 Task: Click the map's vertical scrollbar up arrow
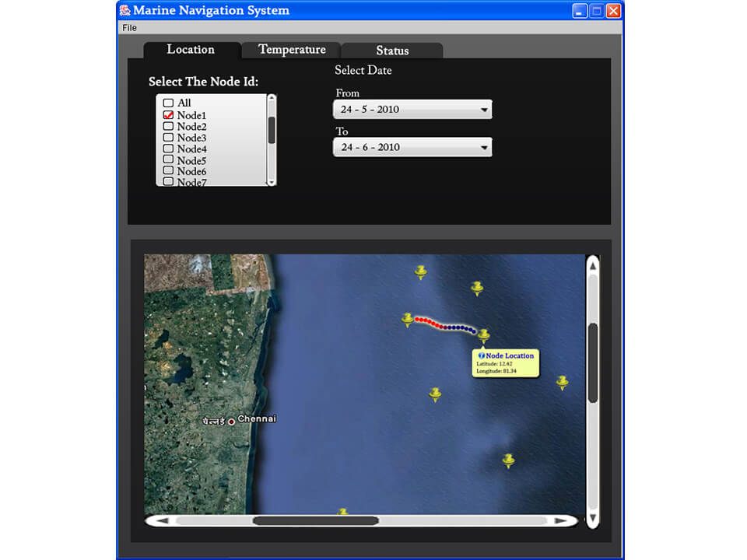click(x=592, y=267)
